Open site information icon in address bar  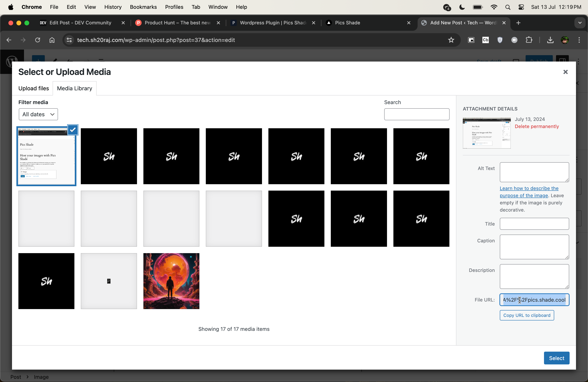tap(69, 40)
